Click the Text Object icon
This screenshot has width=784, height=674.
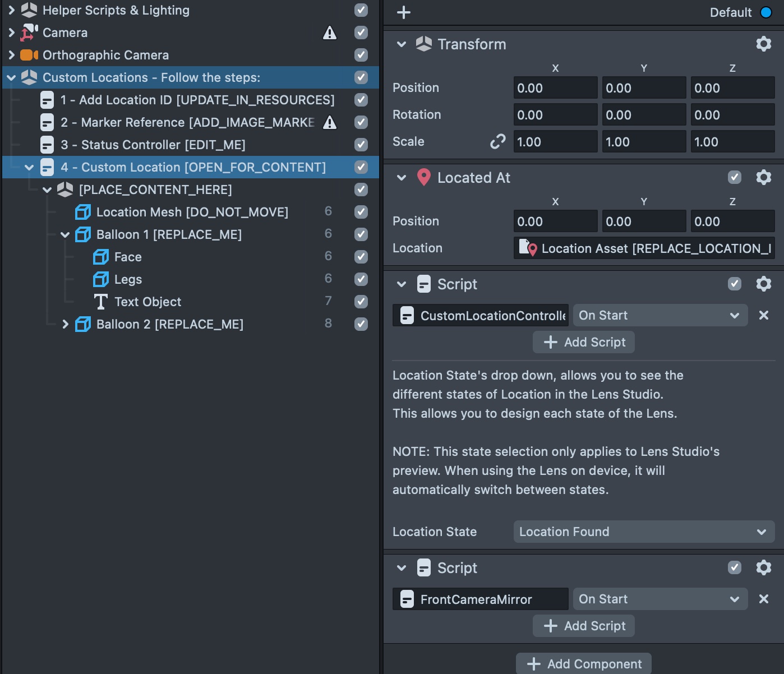101,302
